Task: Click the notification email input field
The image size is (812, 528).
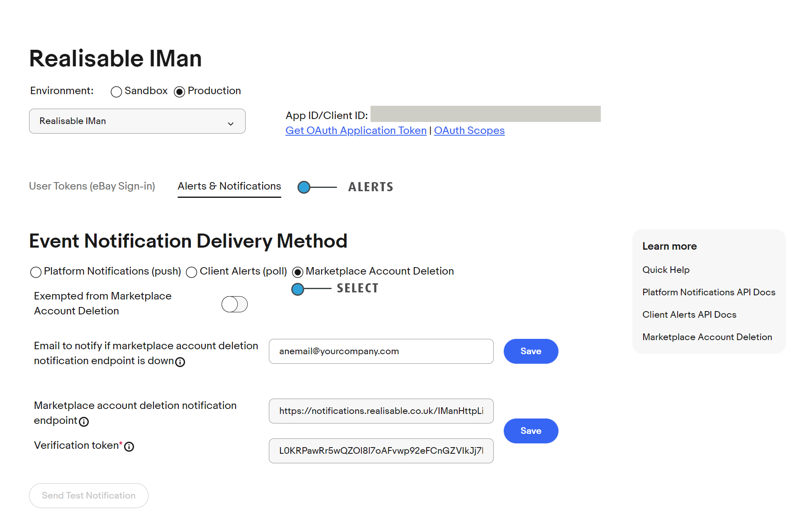Action: 381,351
